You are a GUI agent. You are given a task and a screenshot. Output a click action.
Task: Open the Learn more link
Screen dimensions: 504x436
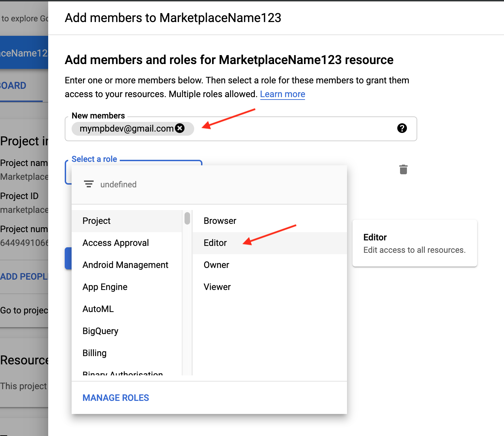point(282,94)
